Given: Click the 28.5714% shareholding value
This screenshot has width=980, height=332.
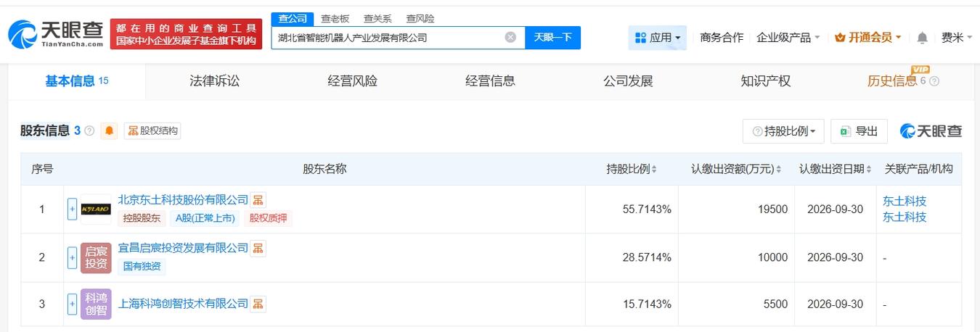Looking at the screenshot, I should pos(647,257).
